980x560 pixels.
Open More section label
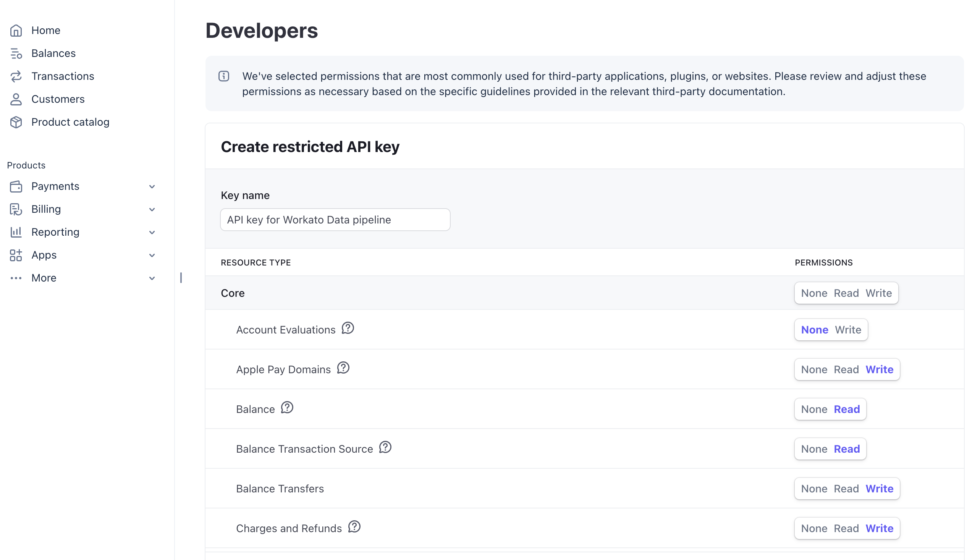(44, 278)
